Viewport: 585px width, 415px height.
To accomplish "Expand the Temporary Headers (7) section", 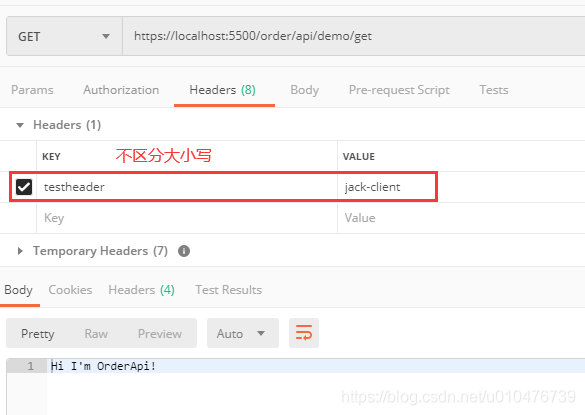I will pos(20,251).
